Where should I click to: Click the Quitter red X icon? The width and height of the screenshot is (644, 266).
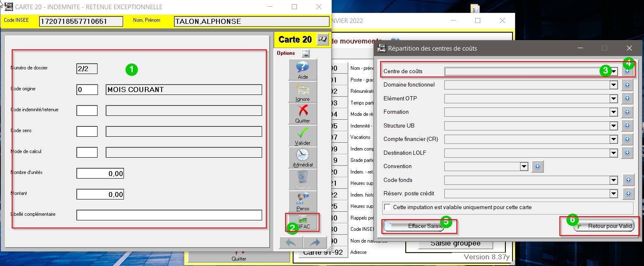[303, 114]
